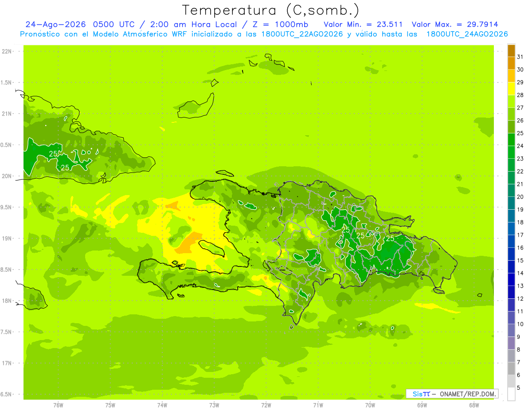The width and height of the screenshot is (532, 411).
Task: Click the "Valor Min. = 23.511" value
Action: [363, 24]
